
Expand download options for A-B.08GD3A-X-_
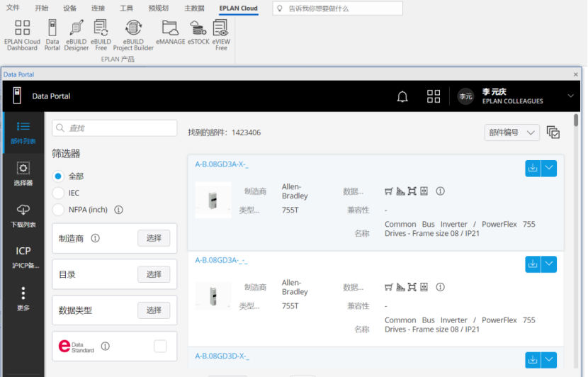click(549, 168)
